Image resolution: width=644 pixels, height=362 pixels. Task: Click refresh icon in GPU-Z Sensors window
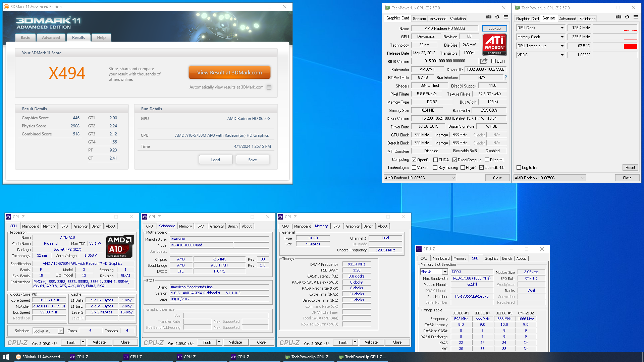click(x=627, y=17)
